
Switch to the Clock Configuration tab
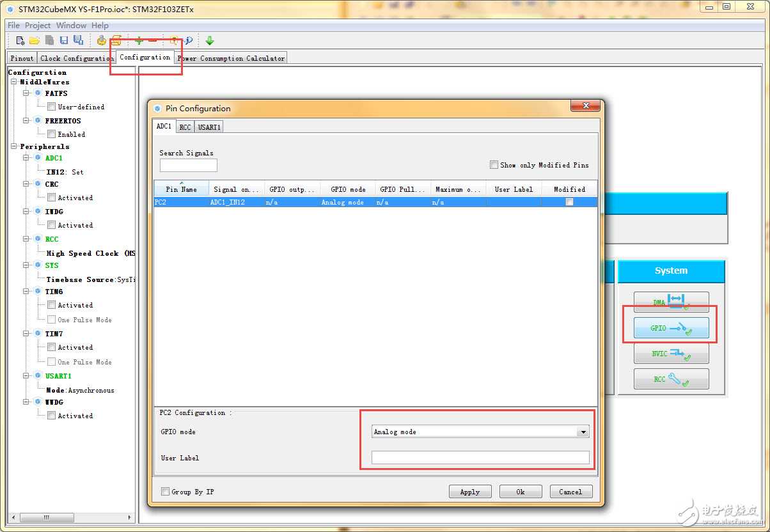(x=77, y=58)
